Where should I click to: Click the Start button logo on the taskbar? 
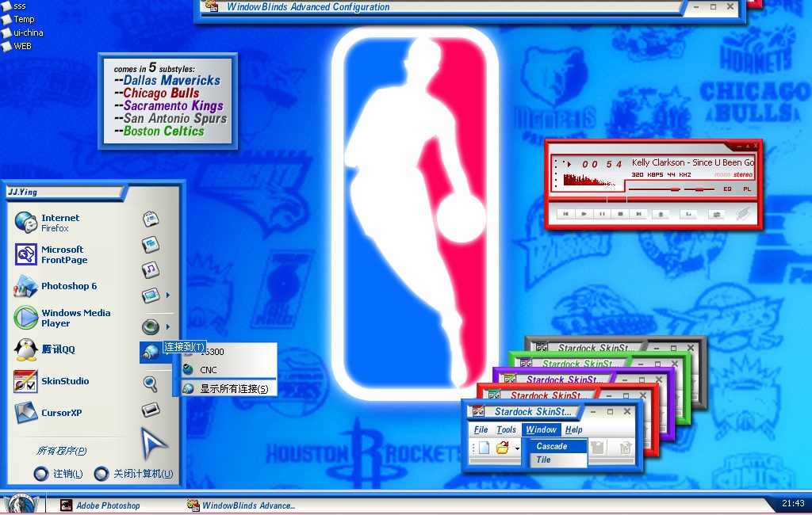coord(21,504)
